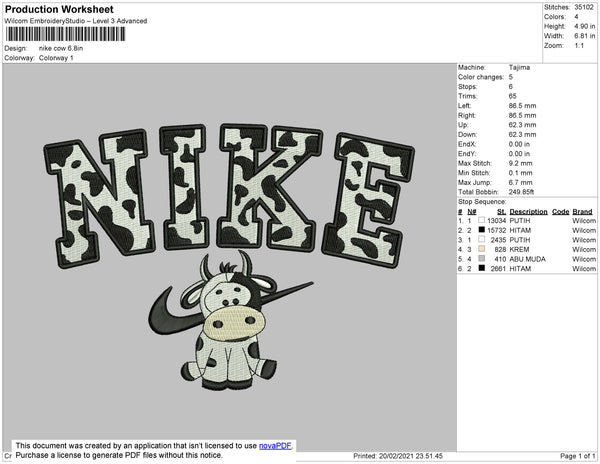Viewport: 600px width, 464px height.
Task: Click the 'Code' column header
Action: click(x=561, y=212)
